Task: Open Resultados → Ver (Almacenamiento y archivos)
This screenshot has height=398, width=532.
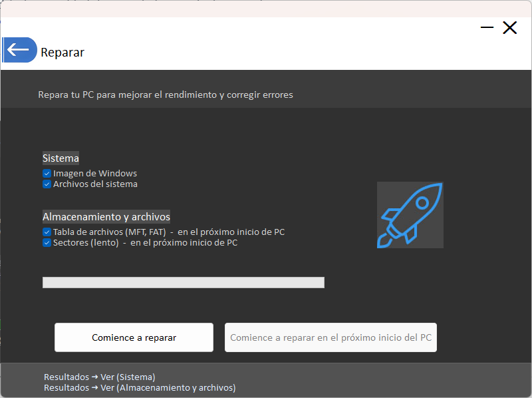Action: [140, 387]
